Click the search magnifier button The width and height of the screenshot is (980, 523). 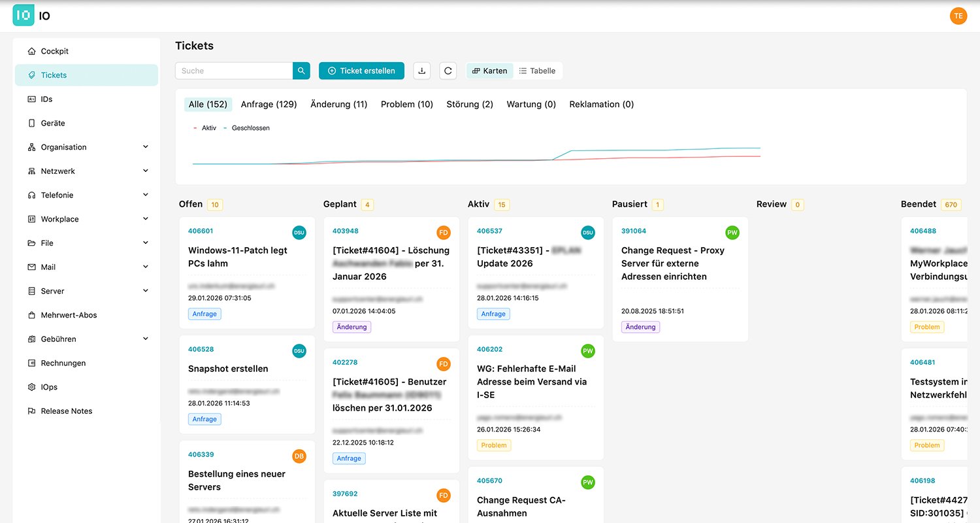pos(301,71)
